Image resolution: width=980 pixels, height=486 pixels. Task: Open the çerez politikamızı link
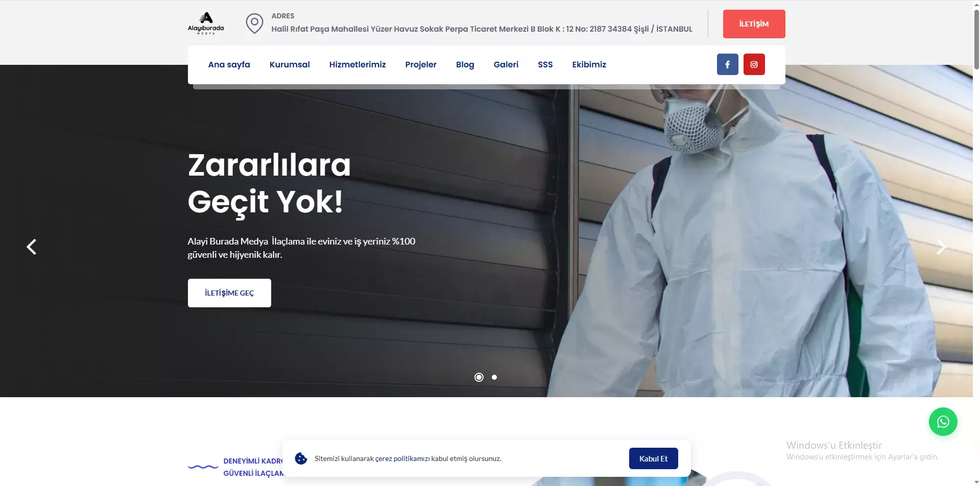tap(401, 458)
